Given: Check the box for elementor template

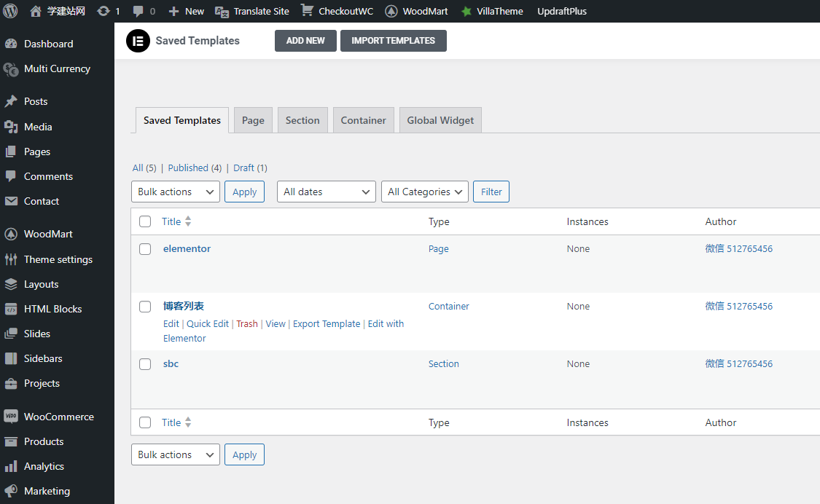Looking at the screenshot, I should [x=145, y=249].
